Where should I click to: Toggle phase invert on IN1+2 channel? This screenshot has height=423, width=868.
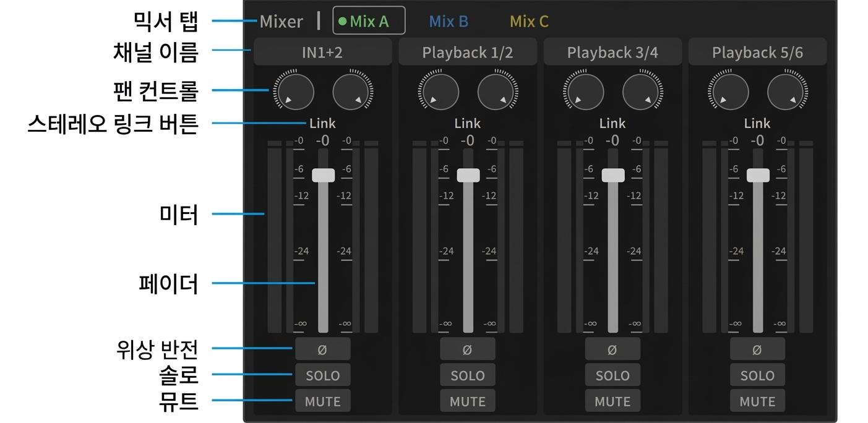[322, 349]
